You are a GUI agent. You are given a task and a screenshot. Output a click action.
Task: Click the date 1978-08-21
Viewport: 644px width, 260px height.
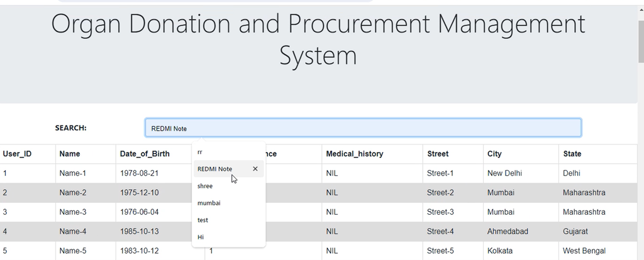(139, 173)
